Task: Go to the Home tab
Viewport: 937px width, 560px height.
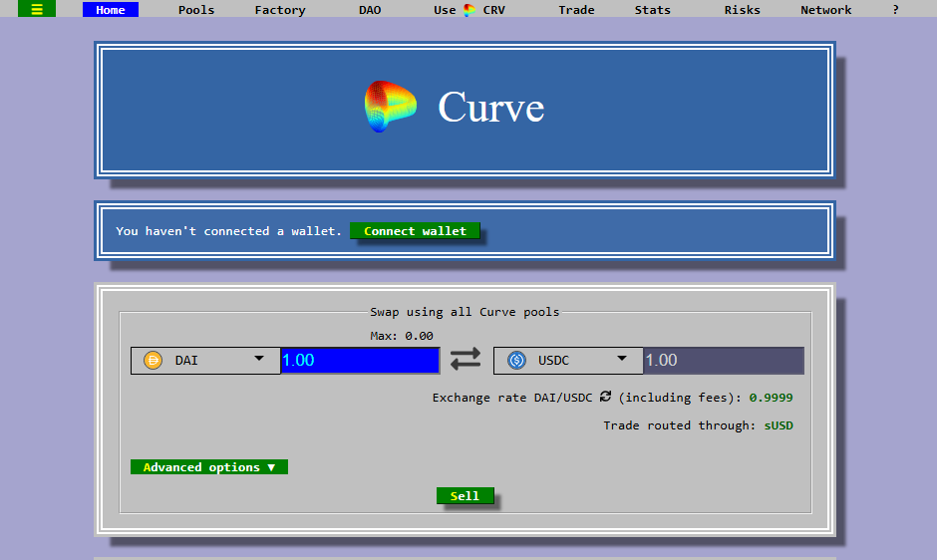Action: (111, 10)
